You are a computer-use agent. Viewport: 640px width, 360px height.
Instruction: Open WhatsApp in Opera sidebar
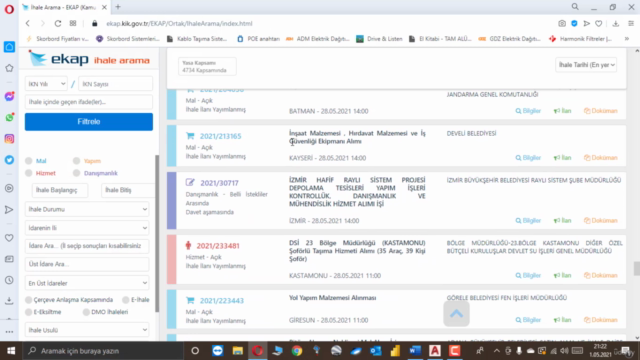9,118
